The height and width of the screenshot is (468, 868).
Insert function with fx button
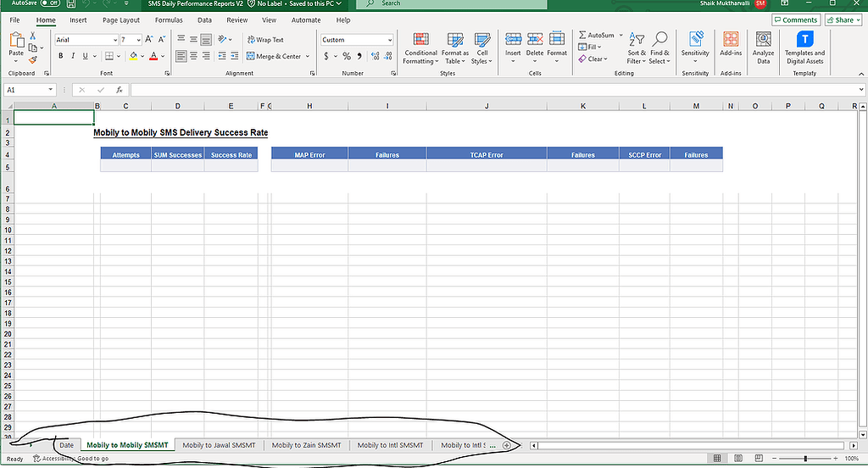pos(119,90)
